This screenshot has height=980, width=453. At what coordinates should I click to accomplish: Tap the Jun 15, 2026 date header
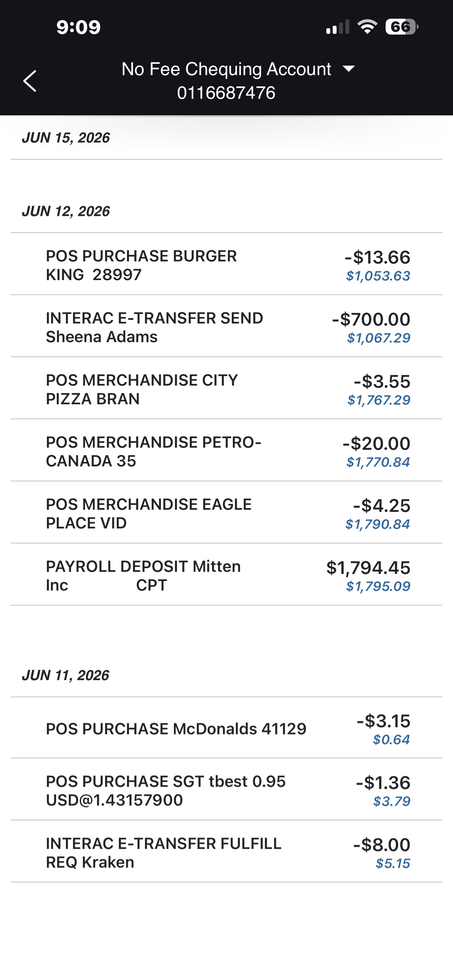(x=66, y=138)
